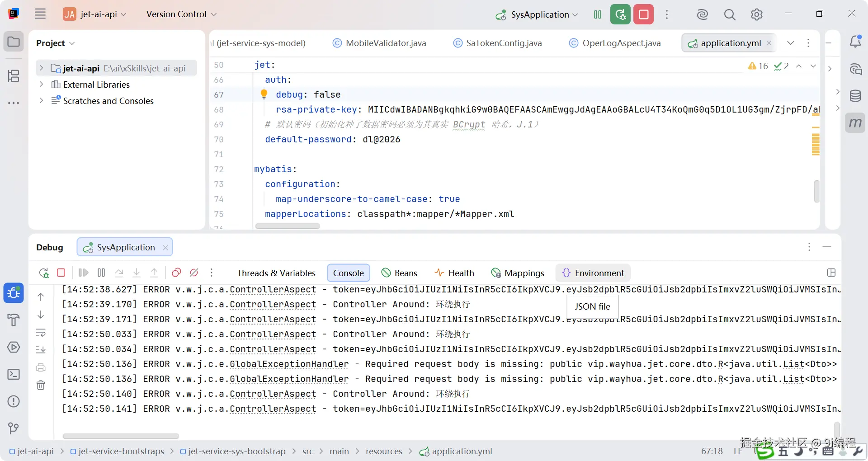Mute breakpoints in the Debug toolbar
868x461 pixels.
(194, 273)
